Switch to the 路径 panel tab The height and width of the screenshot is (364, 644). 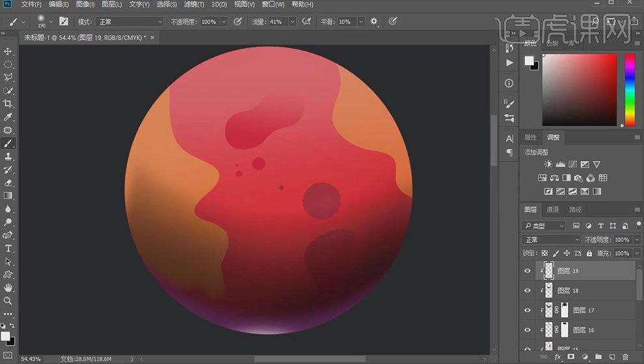[575, 210]
